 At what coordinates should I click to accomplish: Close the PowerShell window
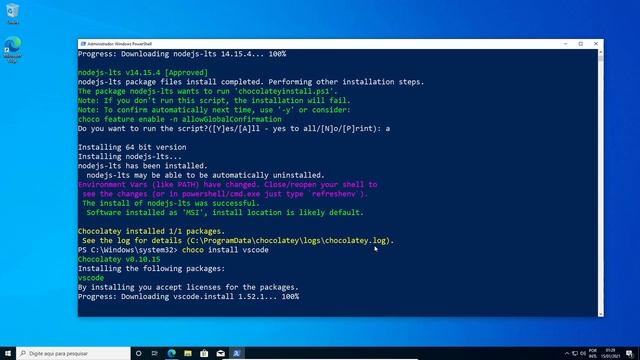point(596,44)
